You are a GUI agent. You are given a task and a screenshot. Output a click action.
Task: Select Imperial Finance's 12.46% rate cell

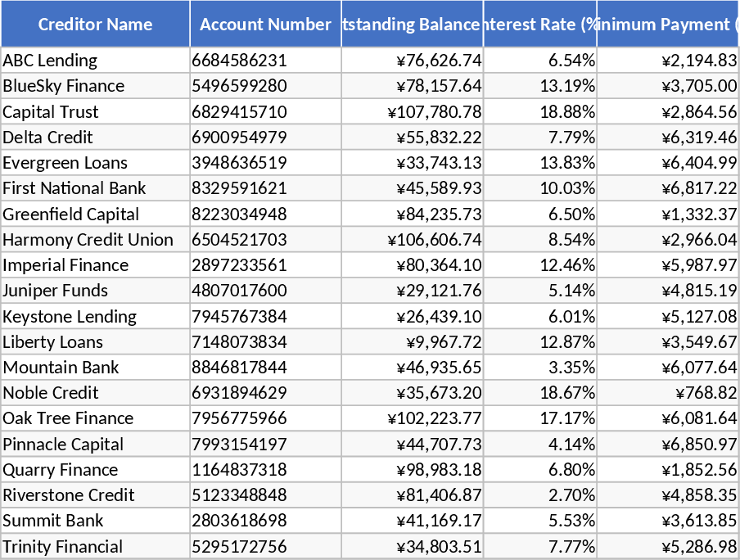(567, 264)
